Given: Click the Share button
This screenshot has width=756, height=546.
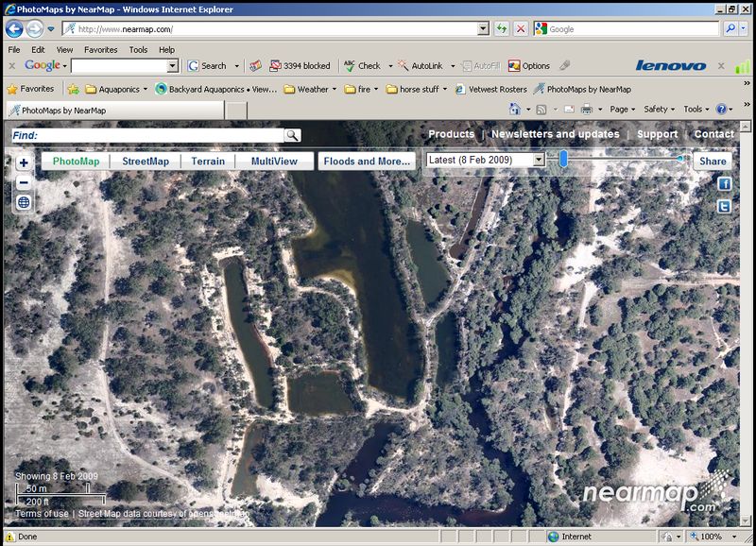Looking at the screenshot, I should [713, 162].
